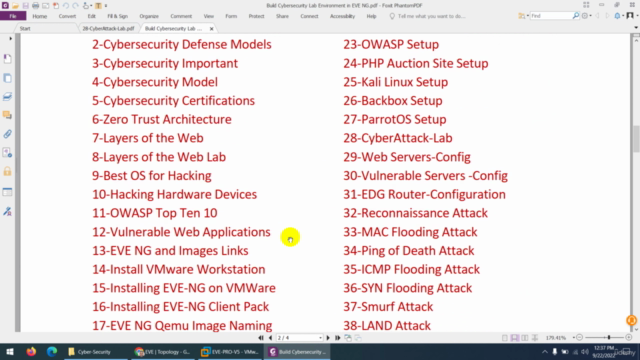640x360 pixels.
Task: Click the Windows Start button
Action: coord(10,351)
